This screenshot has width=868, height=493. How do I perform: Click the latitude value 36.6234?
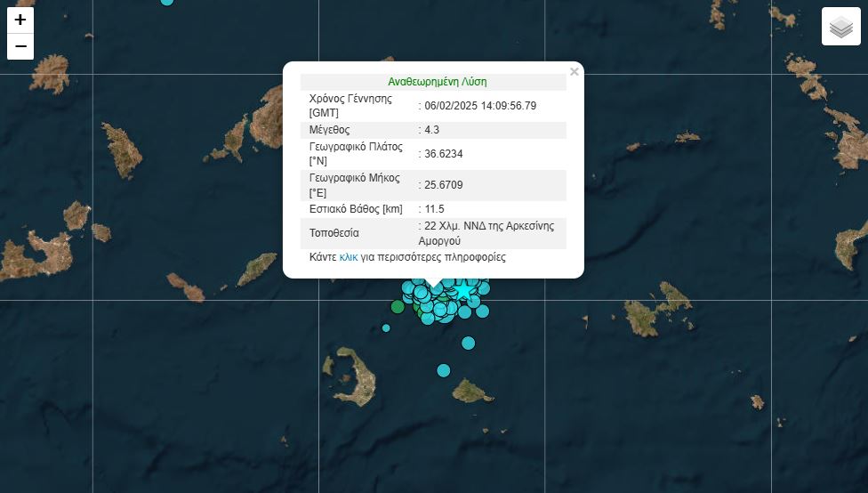click(x=444, y=154)
